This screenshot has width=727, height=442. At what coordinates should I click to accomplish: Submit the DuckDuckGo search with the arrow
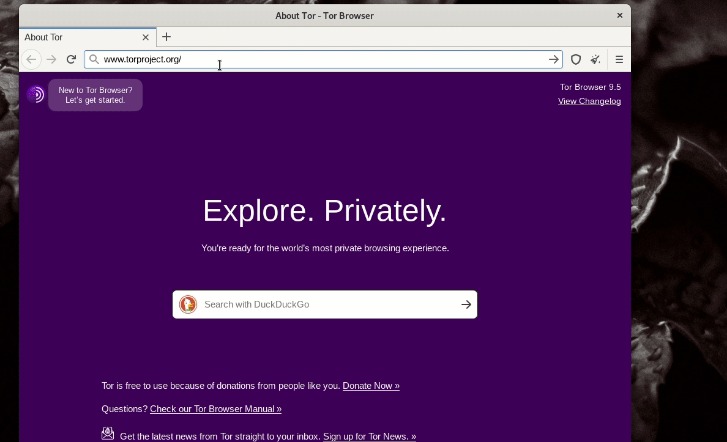(466, 304)
